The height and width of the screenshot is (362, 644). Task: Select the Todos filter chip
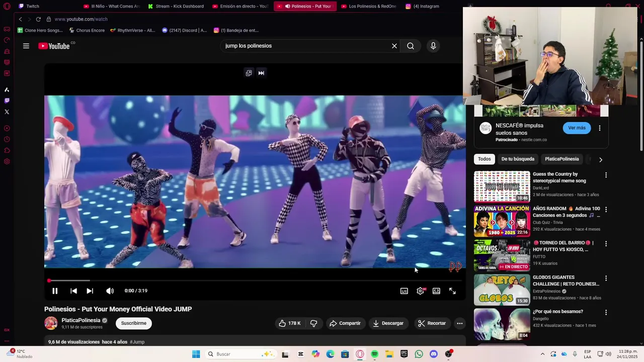pyautogui.click(x=485, y=159)
